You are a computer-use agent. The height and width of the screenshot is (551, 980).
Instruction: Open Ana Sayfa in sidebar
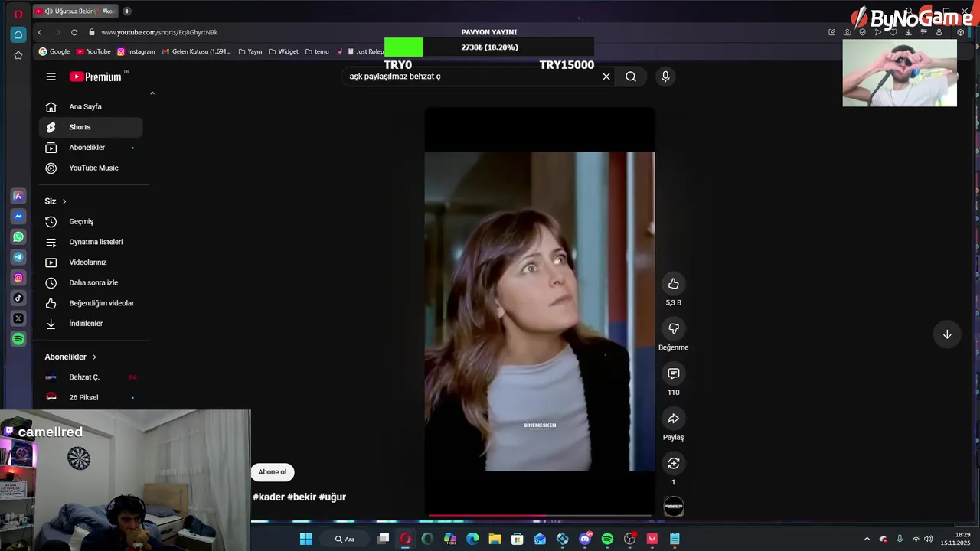[91, 107]
